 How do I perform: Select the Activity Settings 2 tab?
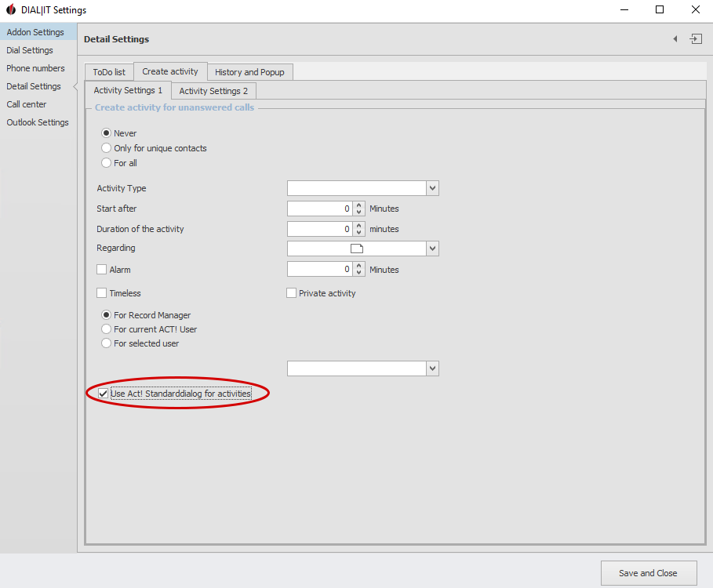[x=213, y=91]
